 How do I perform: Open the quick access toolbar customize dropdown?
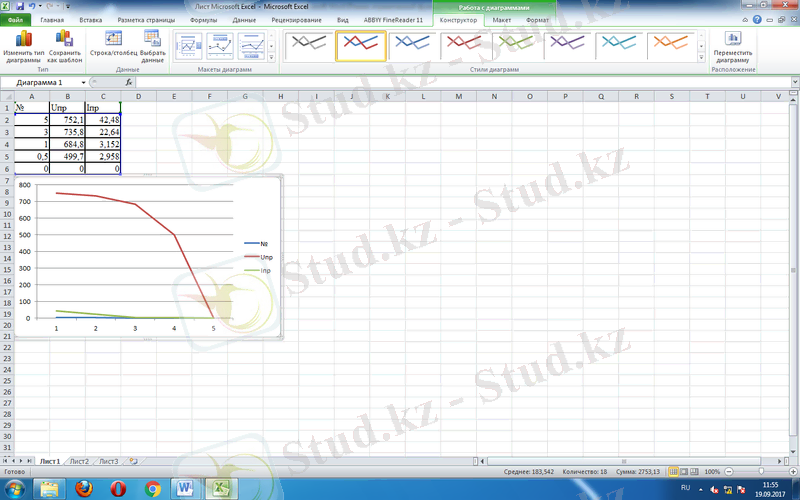click(x=68, y=7)
